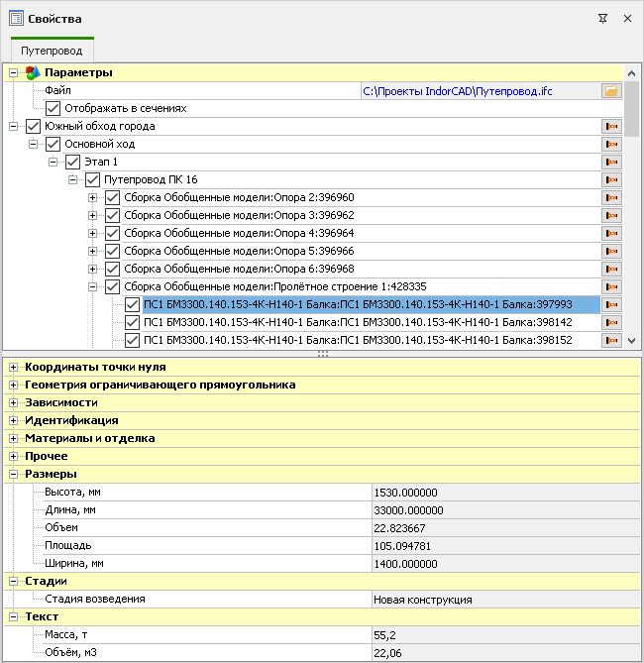Expand Идентификация section
This screenshot has width=644, height=663.
(x=13, y=420)
